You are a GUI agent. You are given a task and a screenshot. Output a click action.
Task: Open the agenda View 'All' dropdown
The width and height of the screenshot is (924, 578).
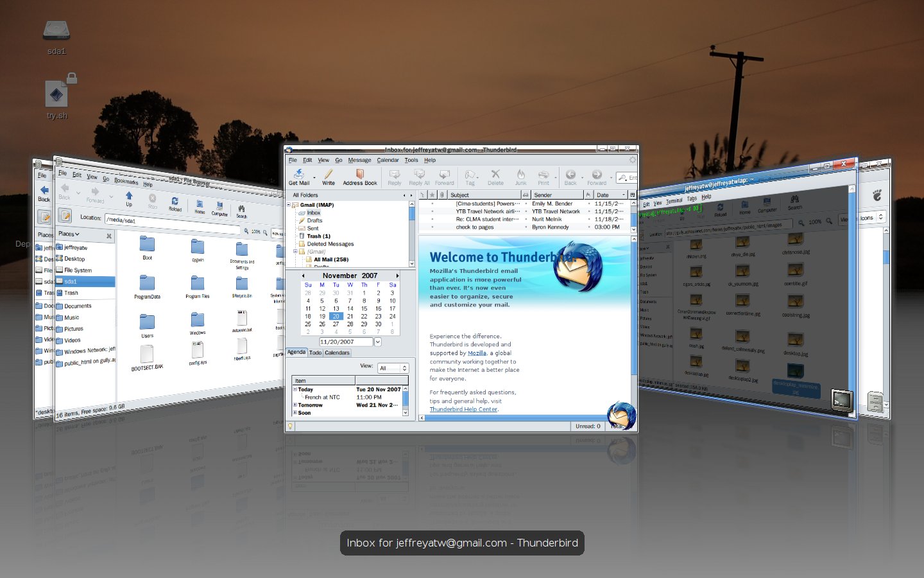pos(393,368)
